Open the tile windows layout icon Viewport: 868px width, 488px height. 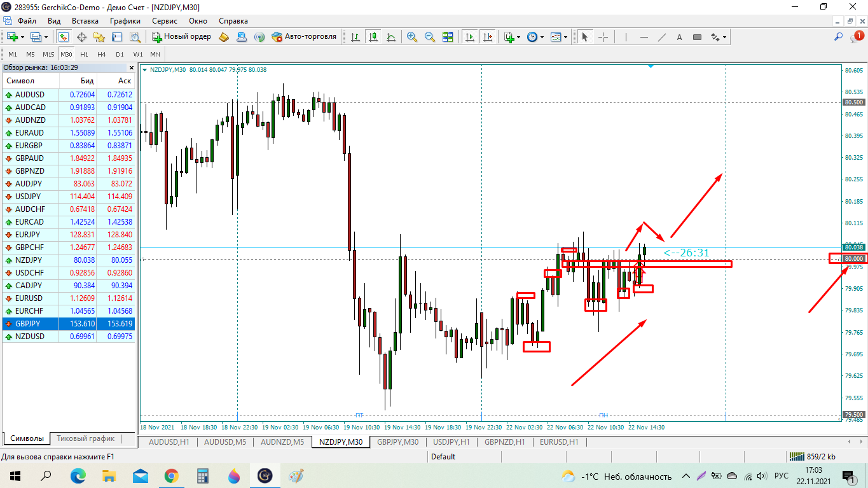click(x=448, y=37)
